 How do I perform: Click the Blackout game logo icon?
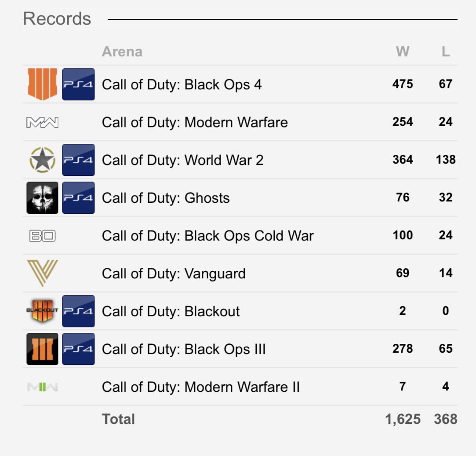pos(42,311)
